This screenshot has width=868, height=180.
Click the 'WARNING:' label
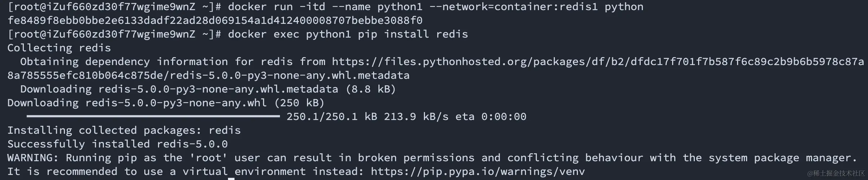pyautogui.click(x=33, y=158)
